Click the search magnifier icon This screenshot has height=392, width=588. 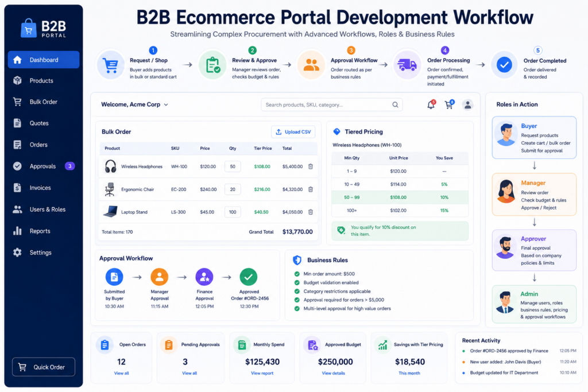point(395,104)
